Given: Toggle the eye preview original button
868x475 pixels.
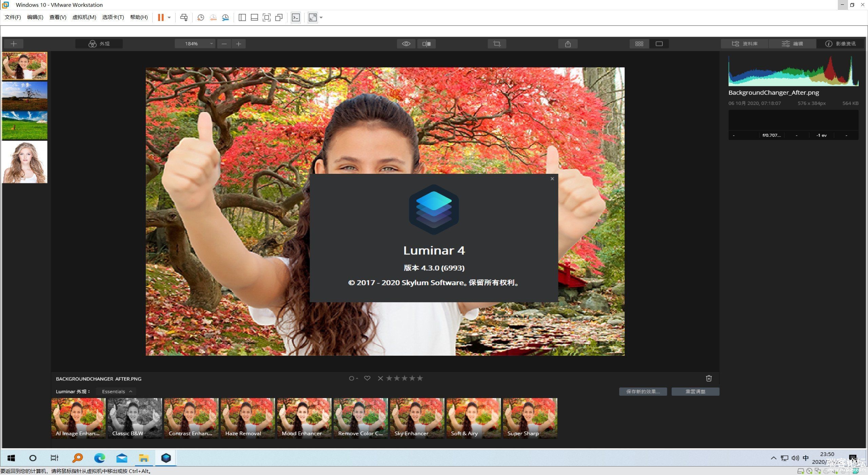Looking at the screenshot, I should [406, 44].
